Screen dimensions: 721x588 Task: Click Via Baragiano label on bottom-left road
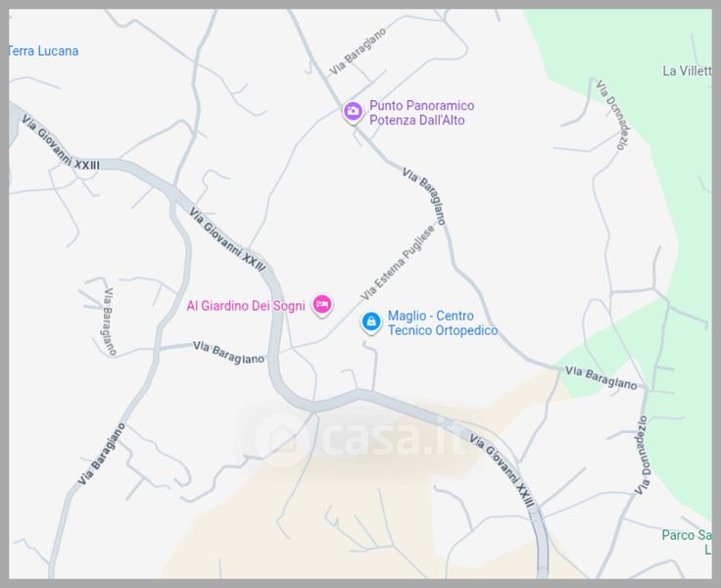pos(101,454)
